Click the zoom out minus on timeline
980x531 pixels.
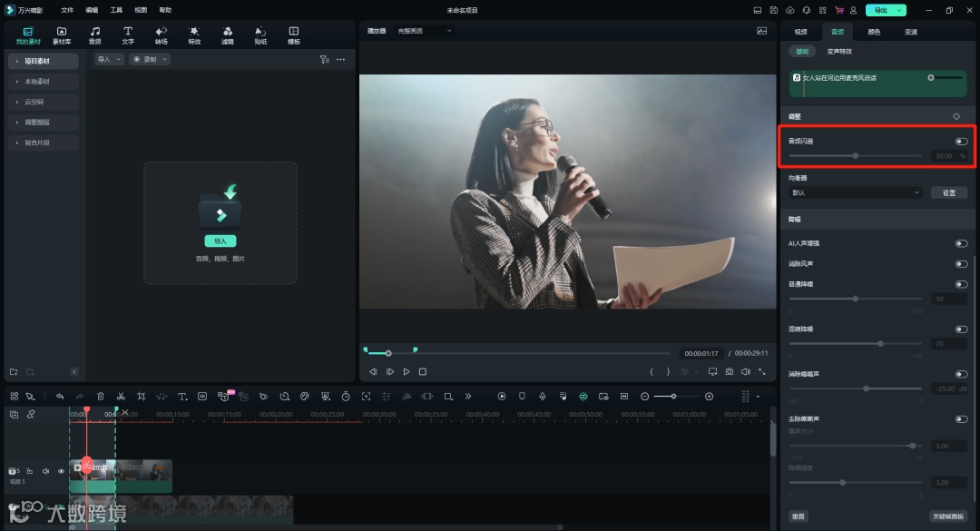tap(645, 397)
